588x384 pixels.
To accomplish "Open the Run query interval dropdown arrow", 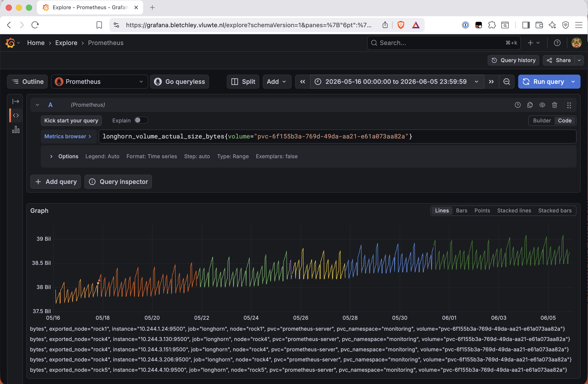I will coord(573,82).
